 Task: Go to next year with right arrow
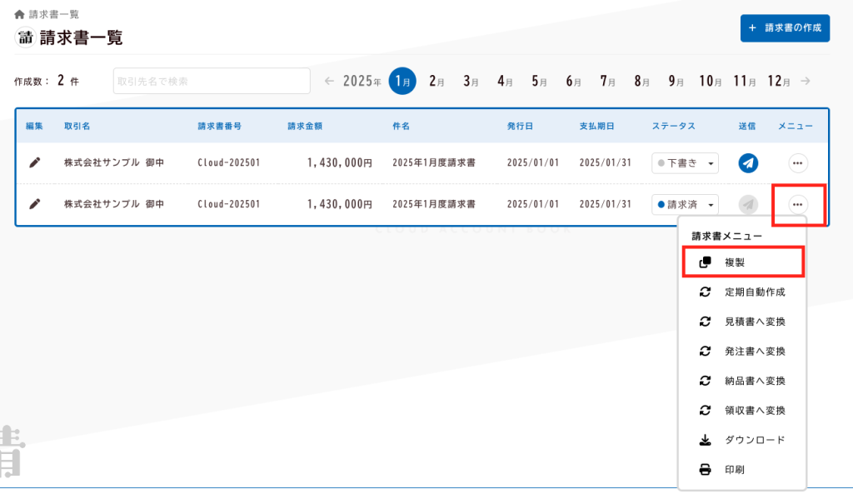coord(805,81)
